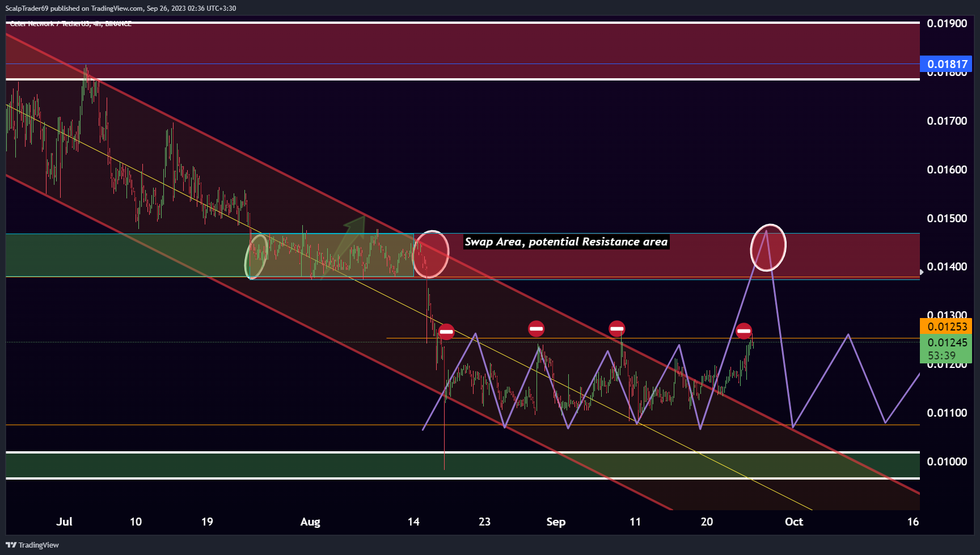
Task: Click the orange 0.01253 price label
Action: 946,327
